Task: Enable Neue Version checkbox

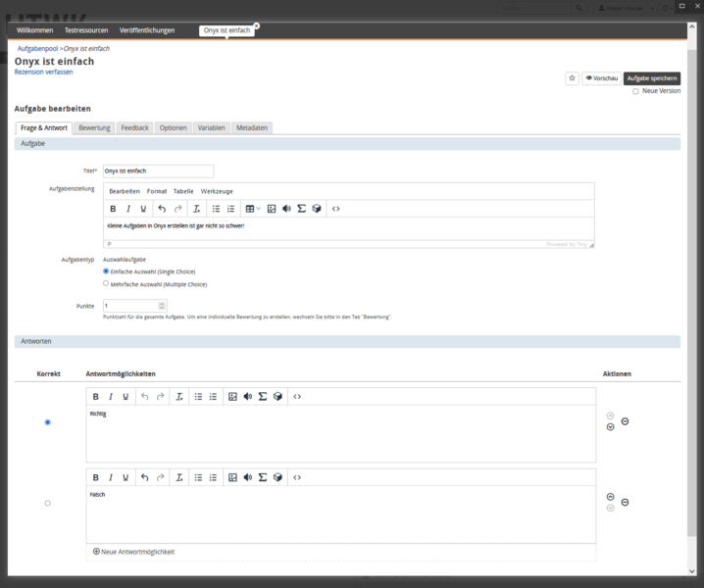Action: click(x=635, y=91)
